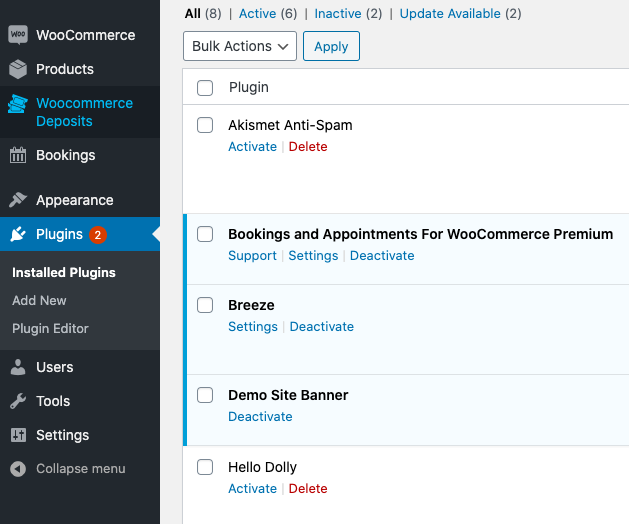Click the Plugins update badge showing 2
Screen dimensions: 629x524
(98, 235)
